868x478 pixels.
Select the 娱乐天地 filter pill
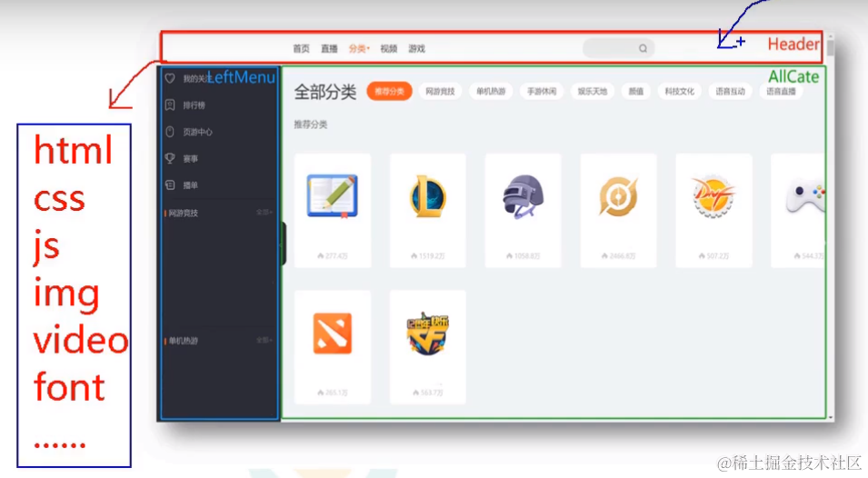[593, 91]
